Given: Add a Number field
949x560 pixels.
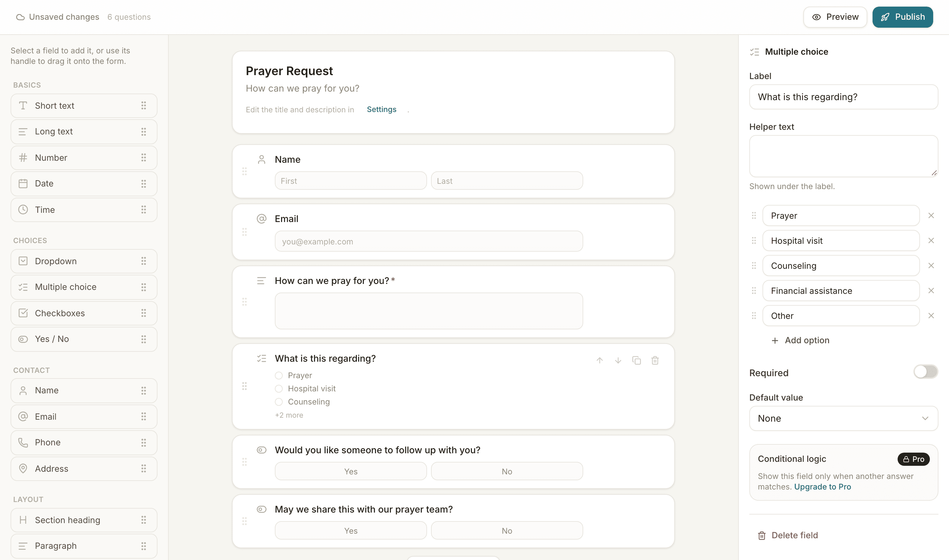Looking at the screenshot, I should point(84,158).
